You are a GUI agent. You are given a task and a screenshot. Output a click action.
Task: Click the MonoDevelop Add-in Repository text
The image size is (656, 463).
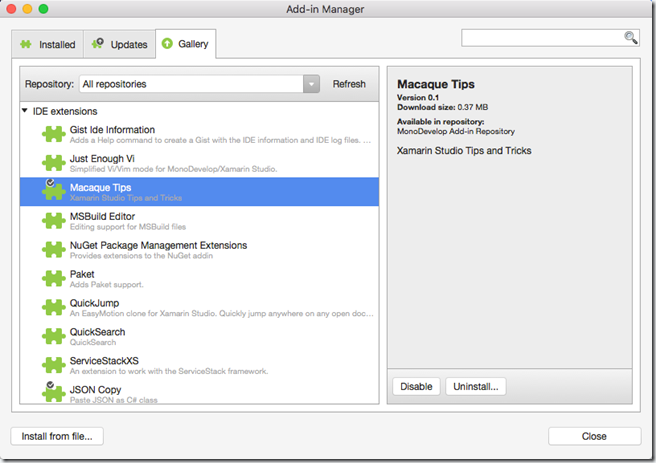(x=456, y=131)
